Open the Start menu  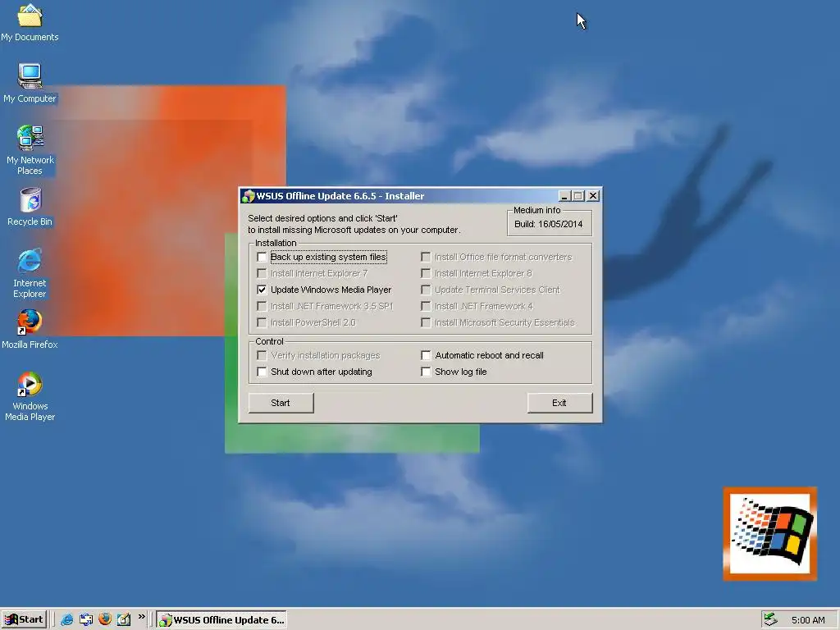coord(24,619)
